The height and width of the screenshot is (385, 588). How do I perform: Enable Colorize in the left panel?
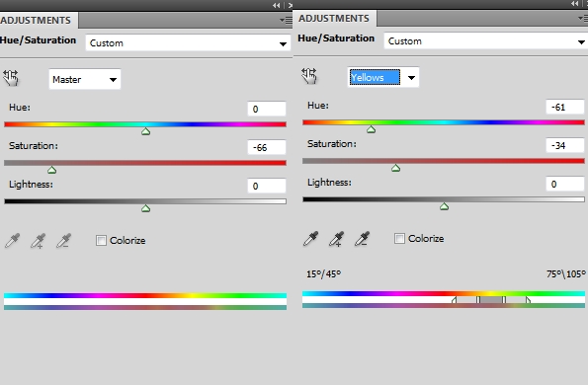pyautogui.click(x=101, y=240)
